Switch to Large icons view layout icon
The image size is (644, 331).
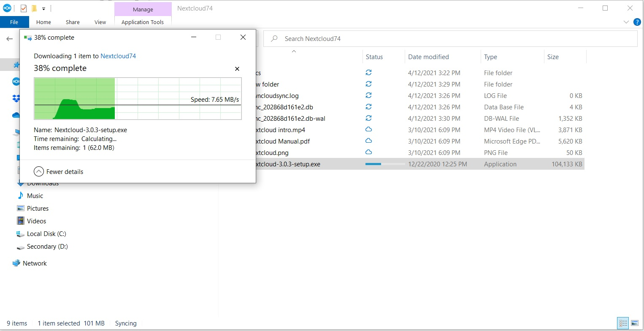634,323
